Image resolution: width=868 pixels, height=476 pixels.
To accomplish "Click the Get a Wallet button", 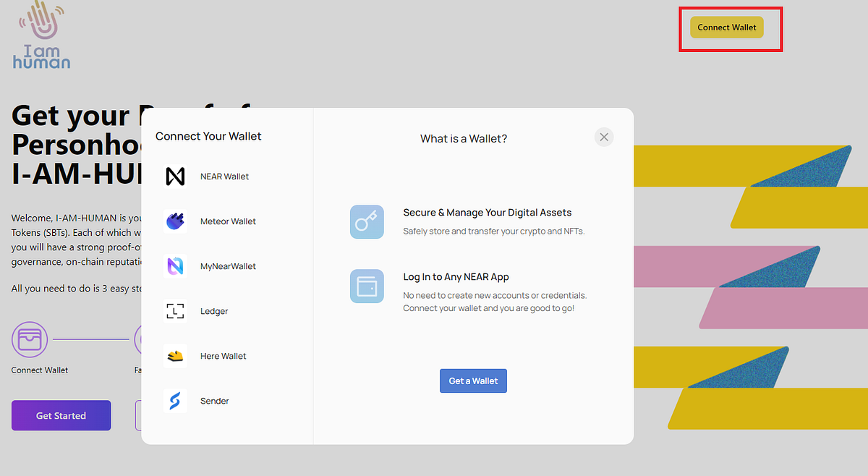I will 473,381.
